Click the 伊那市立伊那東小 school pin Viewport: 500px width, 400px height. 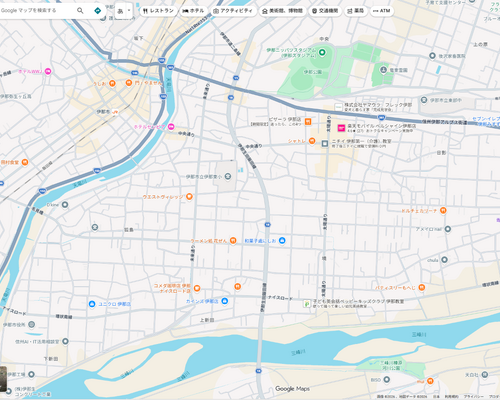(228, 176)
